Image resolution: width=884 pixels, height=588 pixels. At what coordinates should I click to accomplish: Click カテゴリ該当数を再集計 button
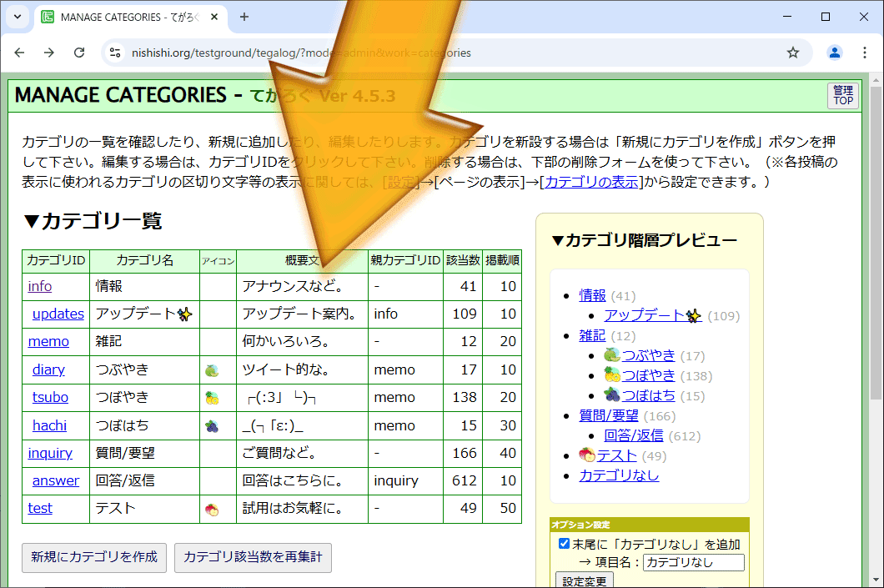(254, 557)
